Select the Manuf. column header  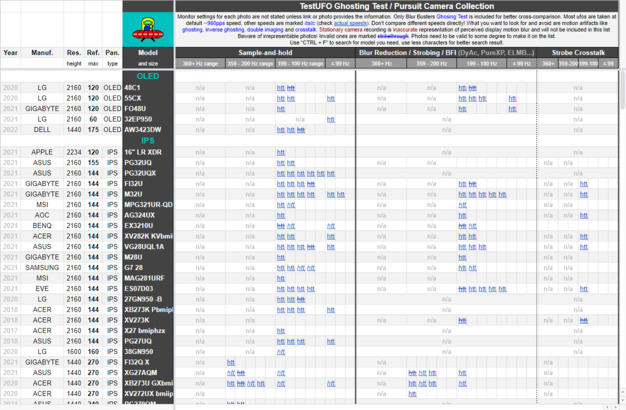[x=42, y=51]
